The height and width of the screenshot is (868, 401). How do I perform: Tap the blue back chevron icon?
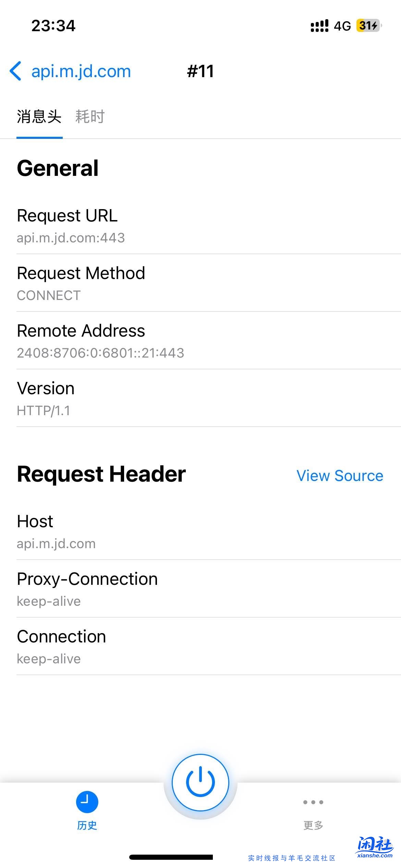tap(16, 71)
